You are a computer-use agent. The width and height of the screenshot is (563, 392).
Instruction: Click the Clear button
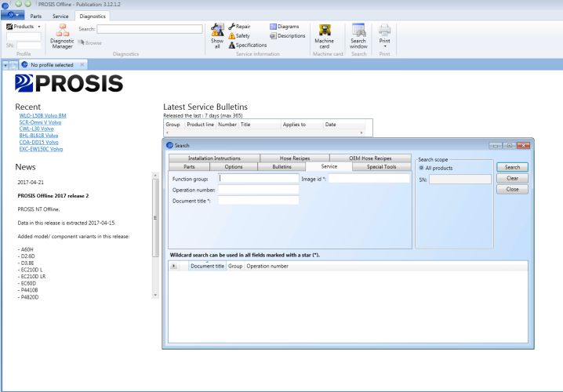click(x=512, y=179)
